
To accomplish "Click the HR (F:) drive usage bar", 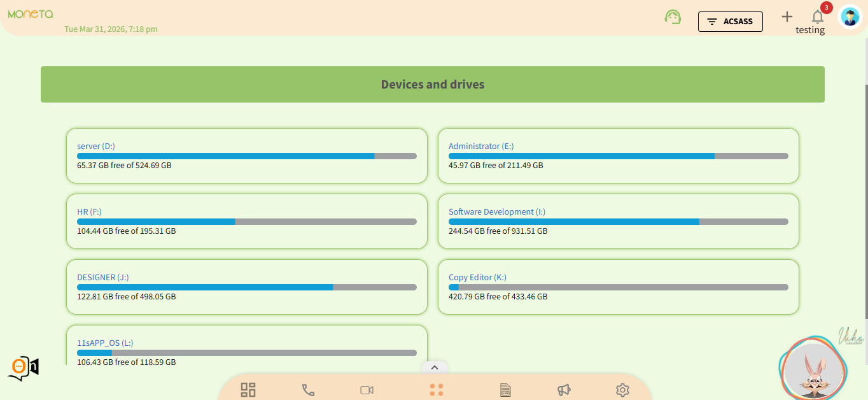I will tap(246, 222).
